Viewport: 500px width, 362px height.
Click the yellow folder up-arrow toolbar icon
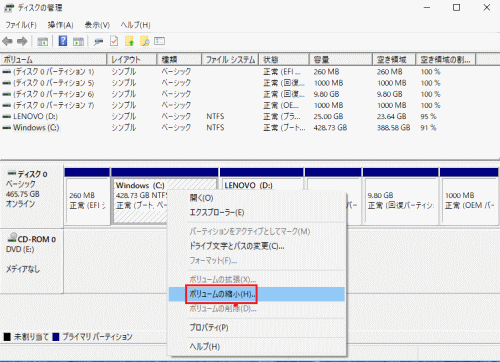(129, 41)
